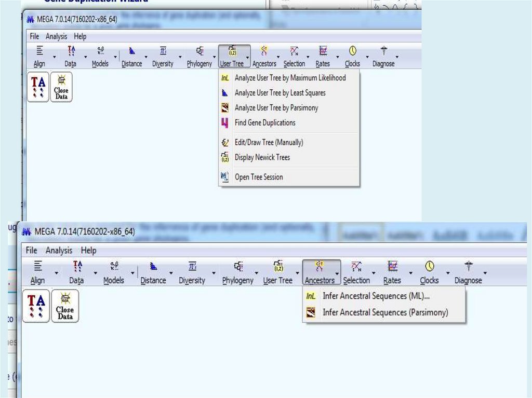The image size is (532, 398).
Task: Open Analysis menu in upper MEGA window
Action: (x=56, y=36)
